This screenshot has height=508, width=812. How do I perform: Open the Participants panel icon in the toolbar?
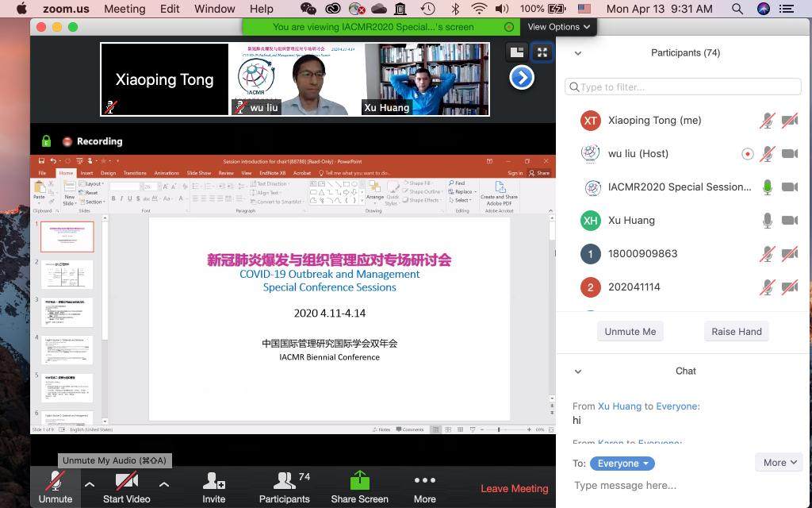pos(284,482)
